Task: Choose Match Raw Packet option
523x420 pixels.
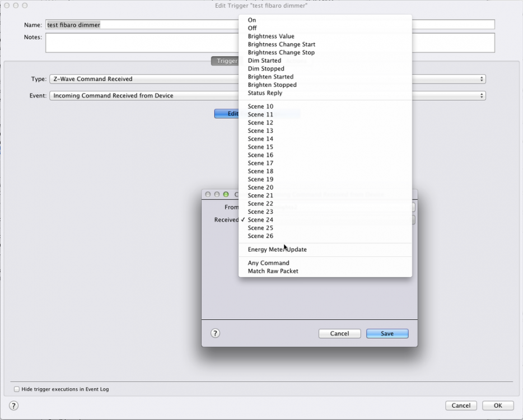Action: (273, 271)
